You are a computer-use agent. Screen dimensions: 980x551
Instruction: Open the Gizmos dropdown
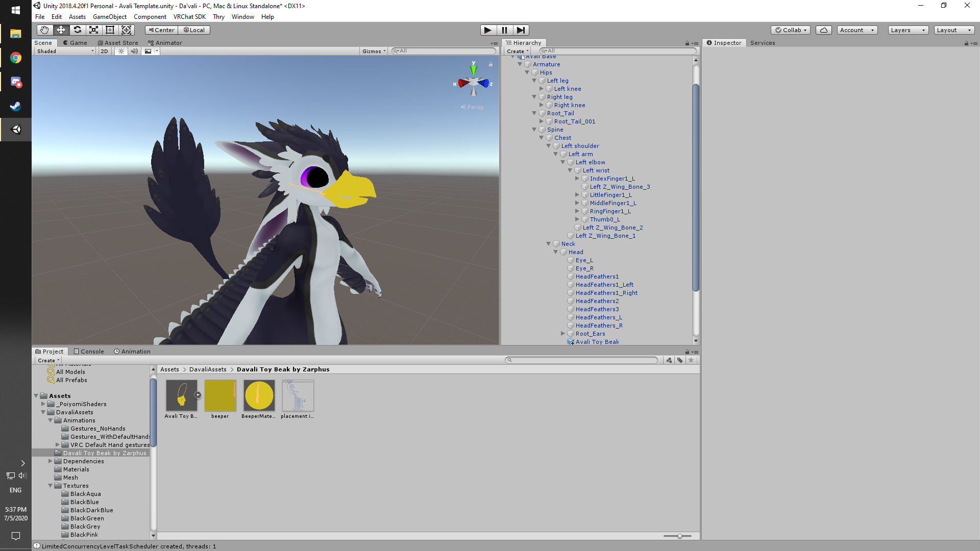pyautogui.click(x=374, y=51)
